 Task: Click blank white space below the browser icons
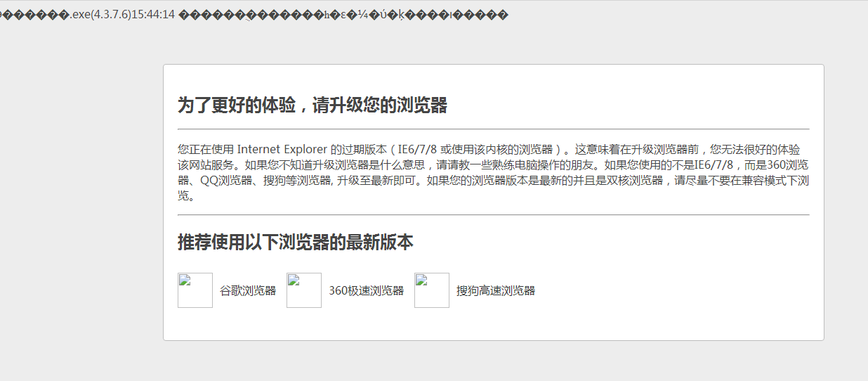pos(492,323)
